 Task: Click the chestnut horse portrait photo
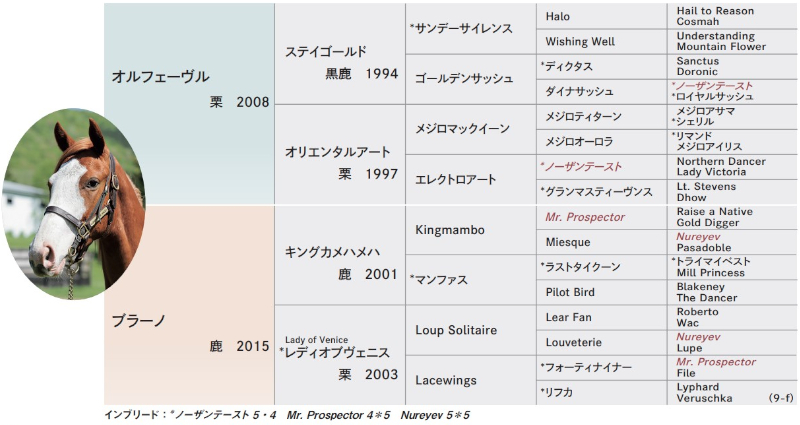[73, 204]
